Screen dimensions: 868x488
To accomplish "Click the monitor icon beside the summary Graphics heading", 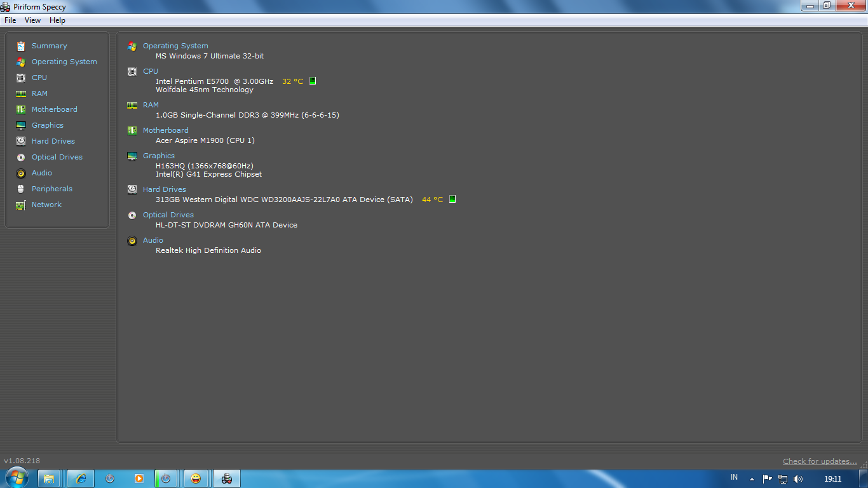I will [x=132, y=156].
